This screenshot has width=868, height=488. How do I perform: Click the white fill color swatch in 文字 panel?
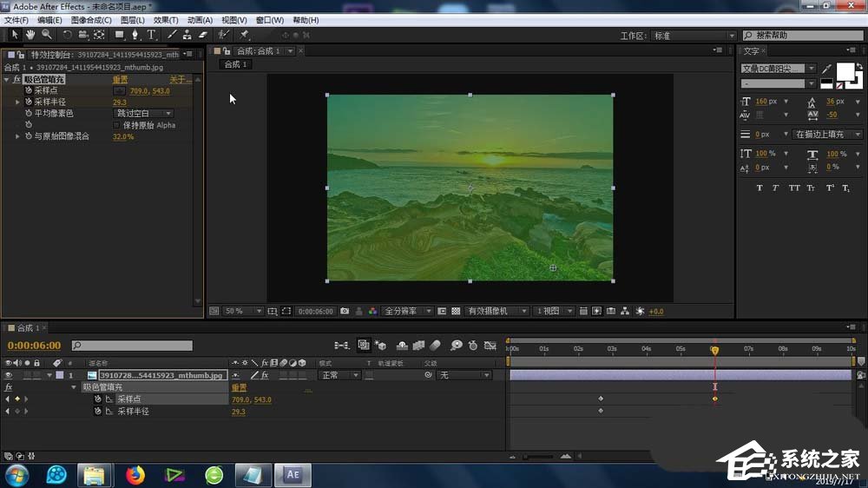tap(845, 71)
